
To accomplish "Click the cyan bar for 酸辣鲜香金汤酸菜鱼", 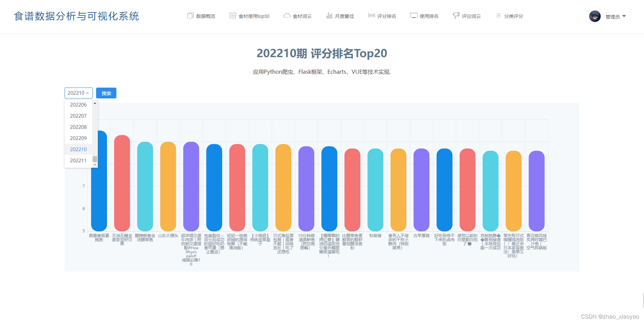I will click(145, 186).
